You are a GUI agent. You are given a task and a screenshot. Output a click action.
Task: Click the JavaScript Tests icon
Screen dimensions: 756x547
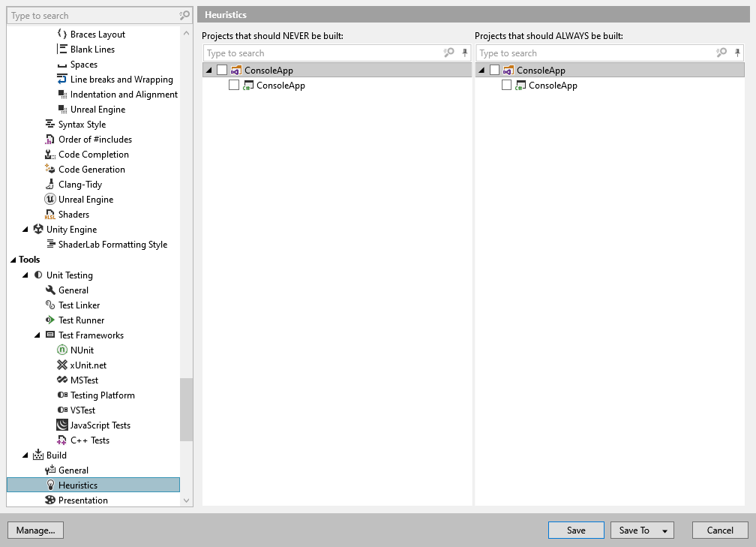62,425
